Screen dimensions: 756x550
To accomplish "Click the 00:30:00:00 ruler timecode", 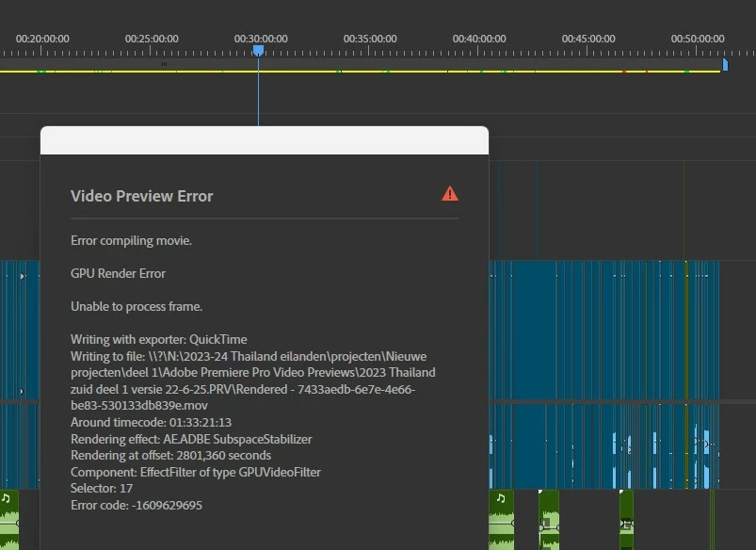I will (261, 39).
